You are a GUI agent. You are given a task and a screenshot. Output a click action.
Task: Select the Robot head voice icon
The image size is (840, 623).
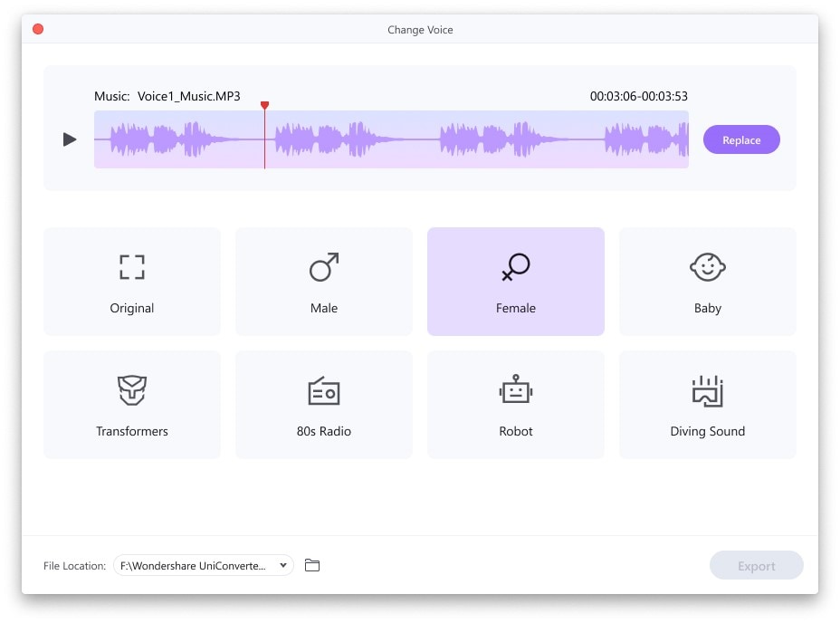(x=515, y=389)
